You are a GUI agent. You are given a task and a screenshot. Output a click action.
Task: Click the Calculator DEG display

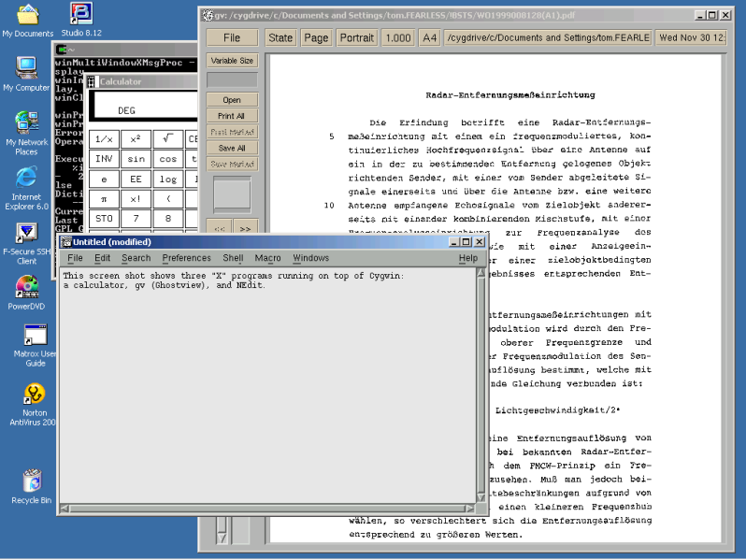[x=146, y=105]
